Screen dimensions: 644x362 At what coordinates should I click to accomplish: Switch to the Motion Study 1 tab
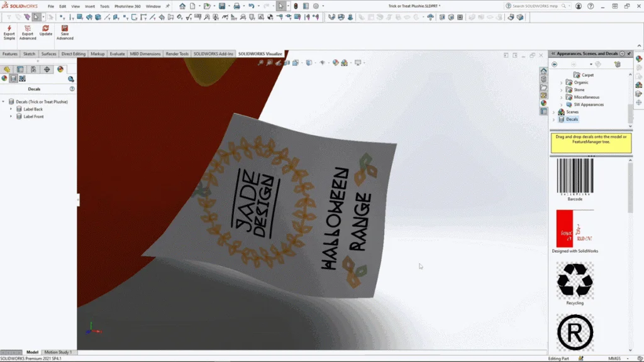(x=58, y=353)
